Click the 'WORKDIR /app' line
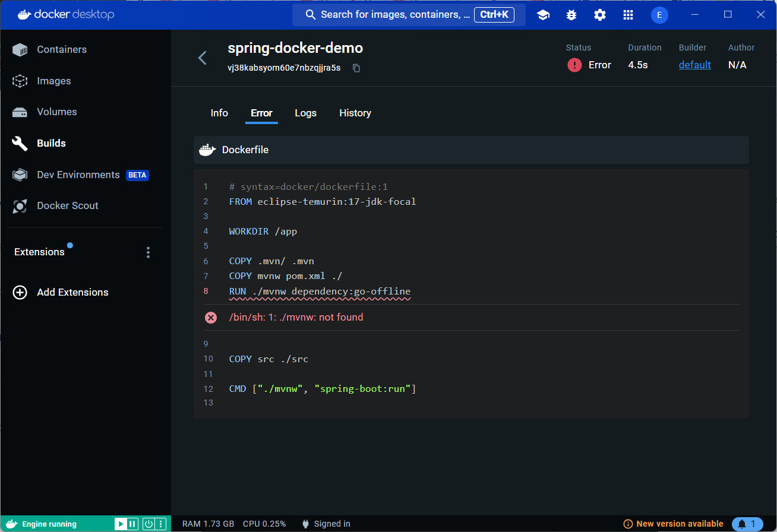This screenshot has height=532, width=777. [263, 232]
